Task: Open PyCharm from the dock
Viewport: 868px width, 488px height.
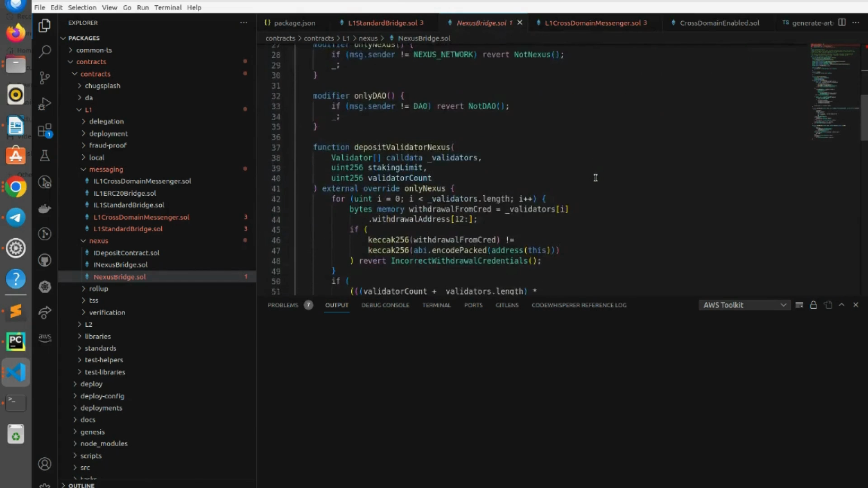Action: click(16, 342)
